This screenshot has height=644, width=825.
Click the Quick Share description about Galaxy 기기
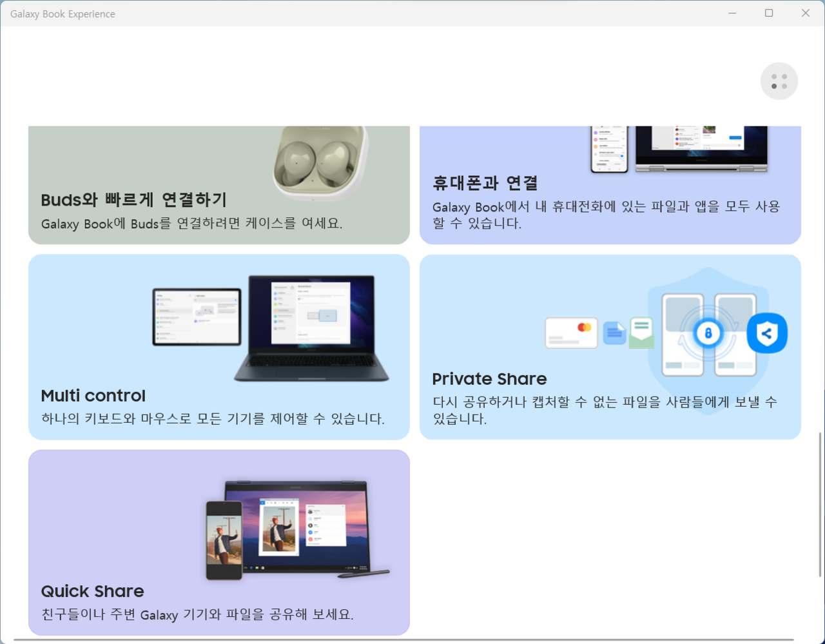197,614
